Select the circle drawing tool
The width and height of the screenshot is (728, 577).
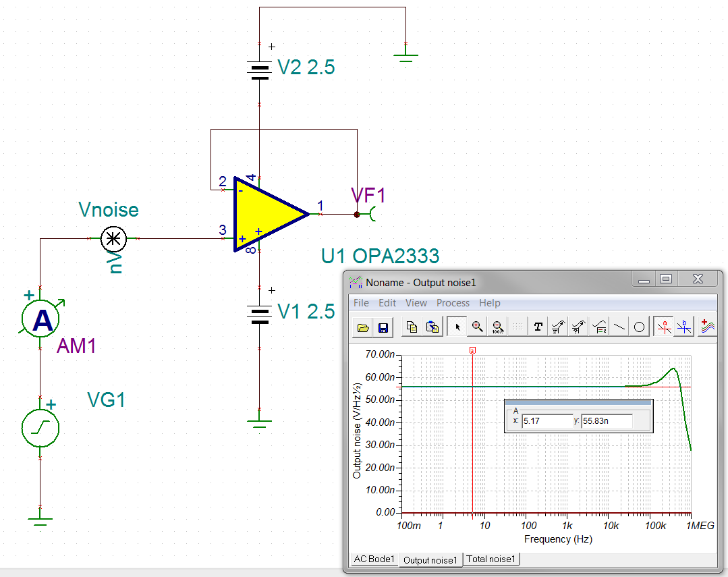[640, 327]
